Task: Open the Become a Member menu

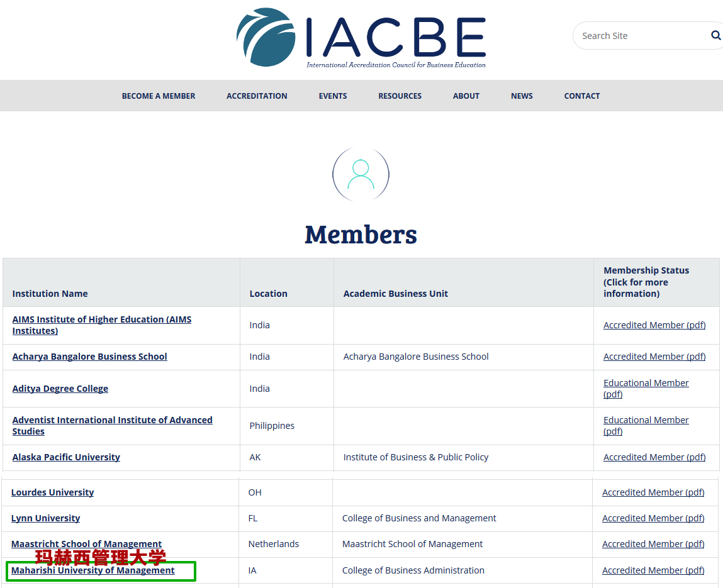Action: pos(159,96)
